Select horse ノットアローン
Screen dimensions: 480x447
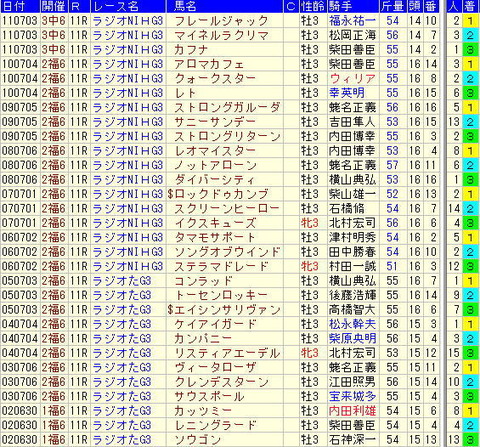215,165
